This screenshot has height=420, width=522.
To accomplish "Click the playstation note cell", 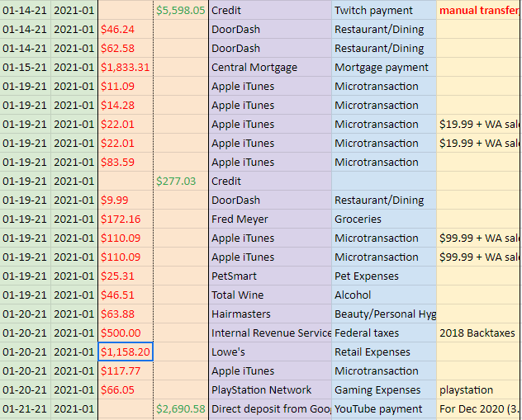I will tap(479, 389).
